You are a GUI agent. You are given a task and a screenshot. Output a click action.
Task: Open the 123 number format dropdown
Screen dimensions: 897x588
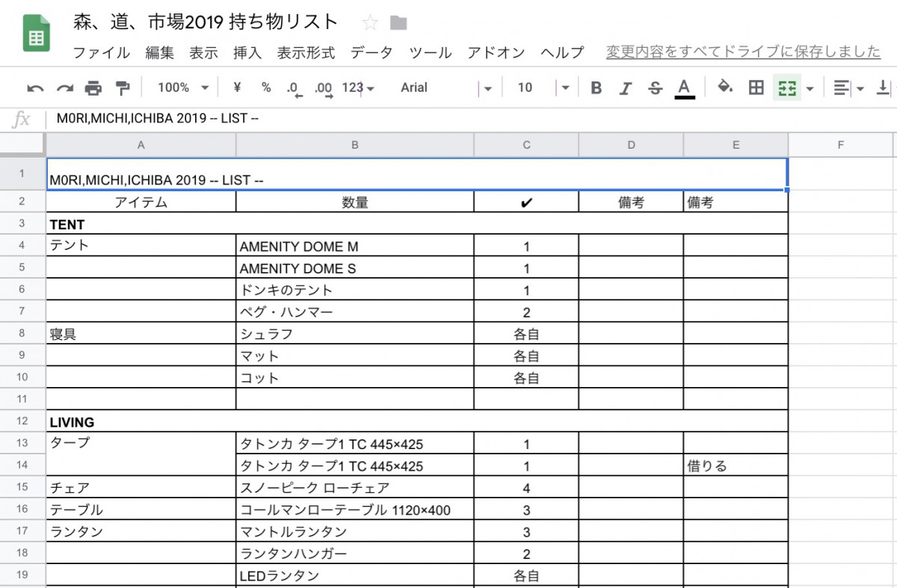[x=358, y=87]
